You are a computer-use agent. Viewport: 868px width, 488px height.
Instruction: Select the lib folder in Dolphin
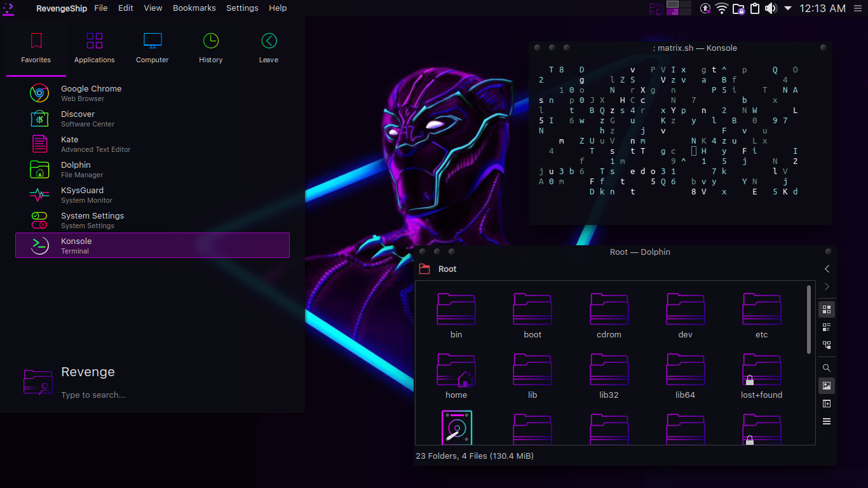(532, 376)
